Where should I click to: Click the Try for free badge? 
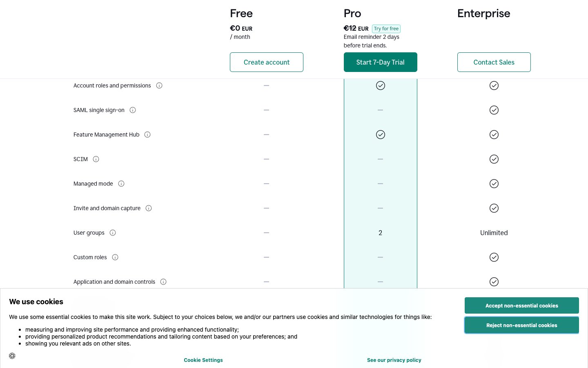pos(386,29)
